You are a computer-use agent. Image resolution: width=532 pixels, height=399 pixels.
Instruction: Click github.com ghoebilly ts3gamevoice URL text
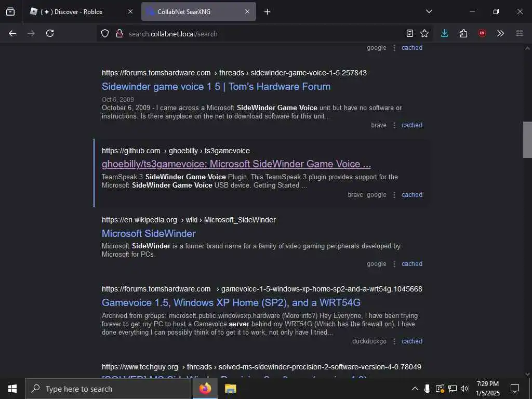click(176, 151)
